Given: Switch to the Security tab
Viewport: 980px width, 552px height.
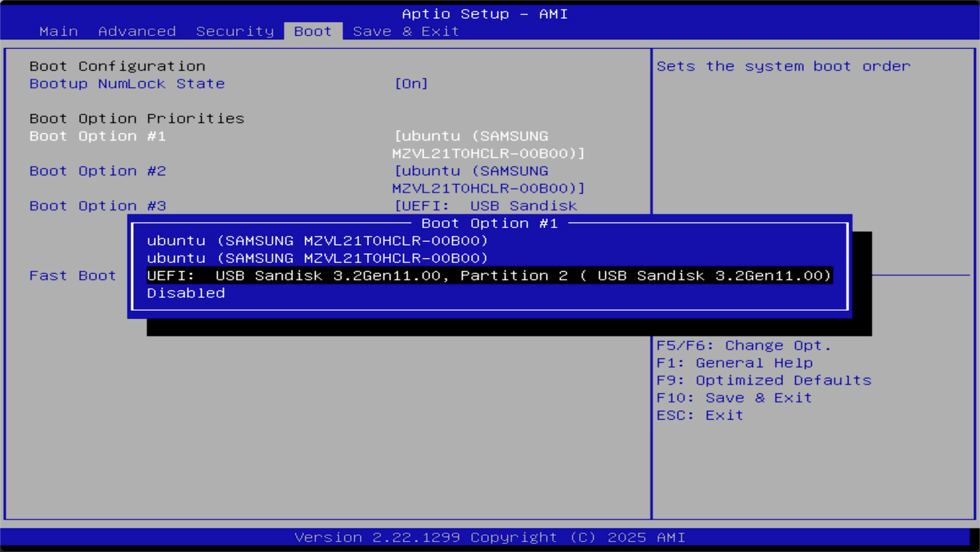Looking at the screenshot, I should pos(235,31).
